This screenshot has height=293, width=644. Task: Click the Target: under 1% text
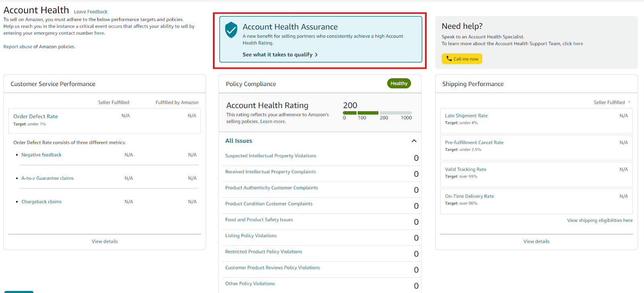click(x=29, y=124)
